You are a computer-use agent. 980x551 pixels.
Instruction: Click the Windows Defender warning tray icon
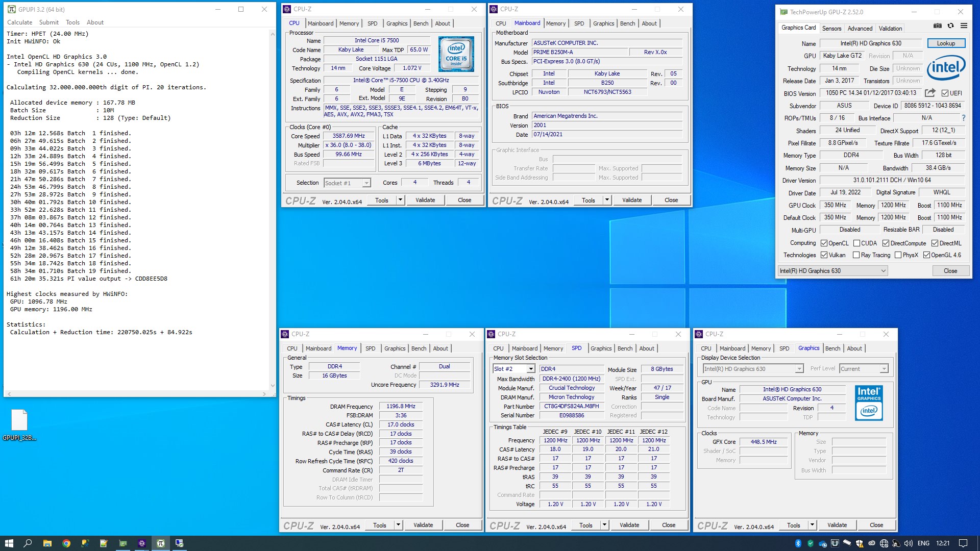860,543
